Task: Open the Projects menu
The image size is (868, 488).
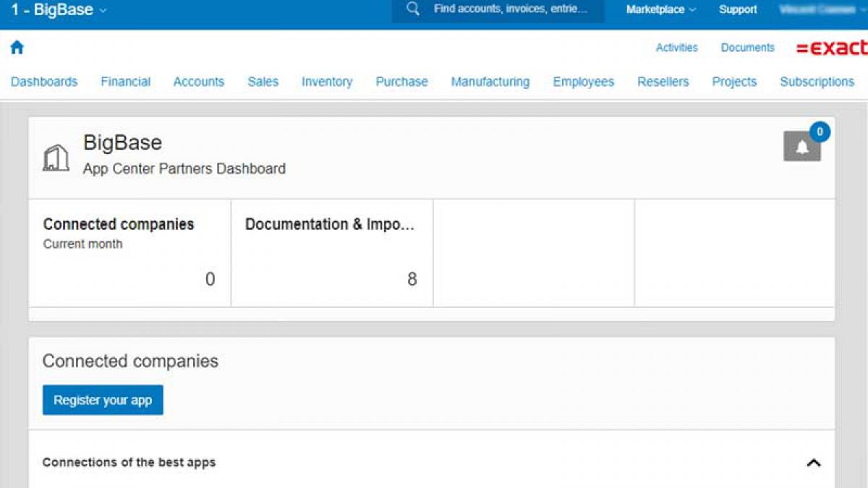Action: click(x=734, y=82)
